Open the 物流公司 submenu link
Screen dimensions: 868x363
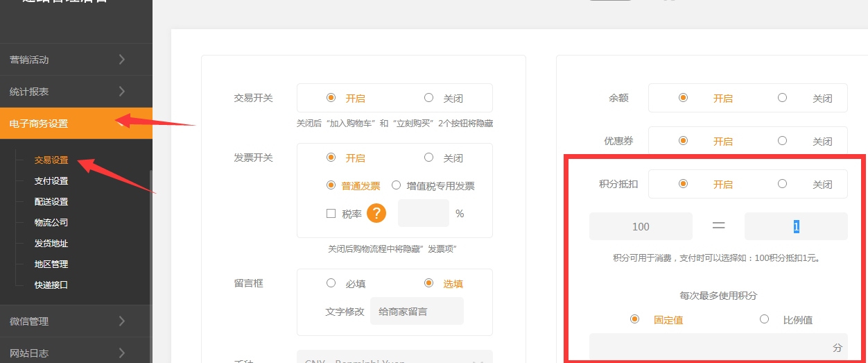(x=51, y=223)
